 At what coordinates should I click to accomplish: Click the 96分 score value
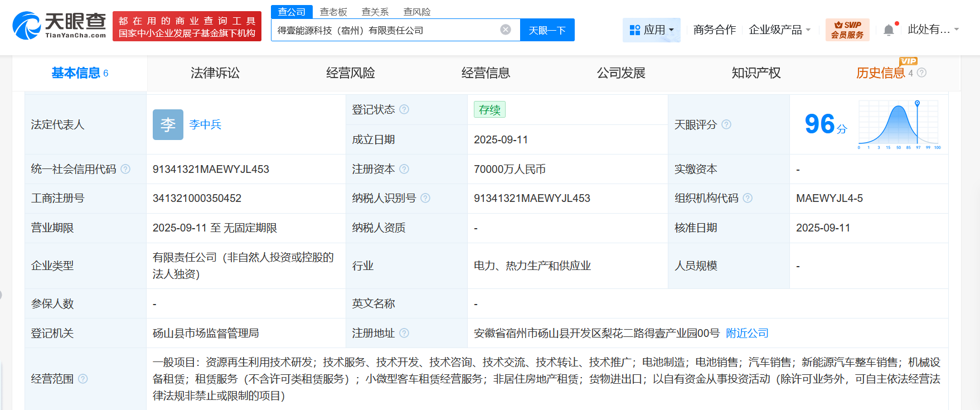tap(826, 124)
